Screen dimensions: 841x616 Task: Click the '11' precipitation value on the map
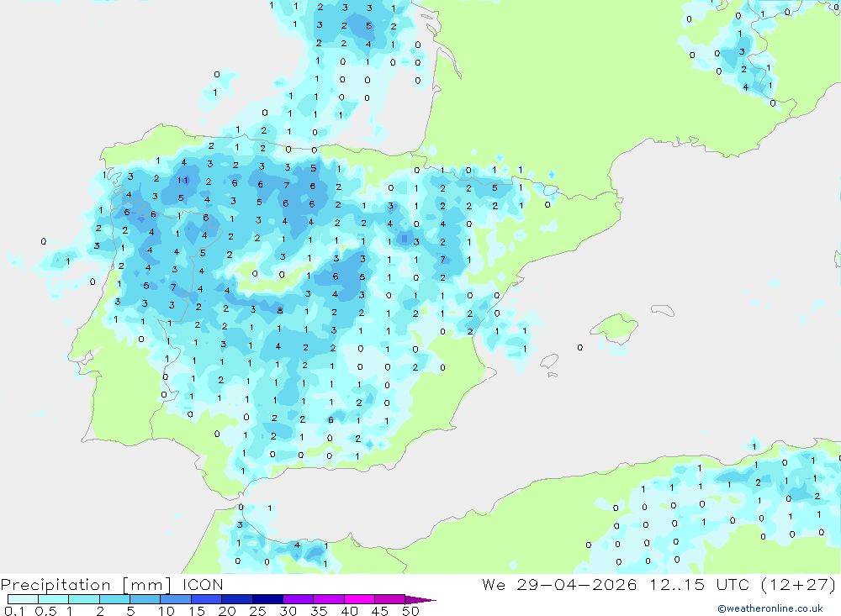point(182,180)
